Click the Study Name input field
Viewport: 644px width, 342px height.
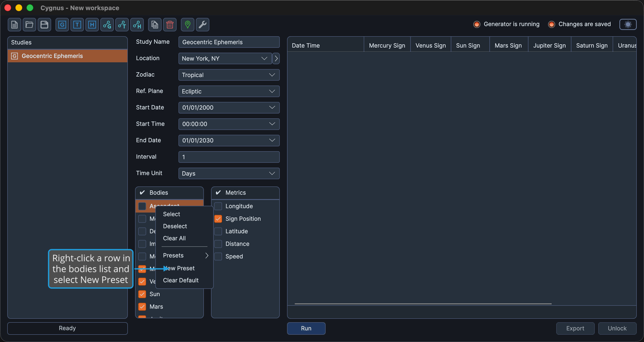point(229,42)
